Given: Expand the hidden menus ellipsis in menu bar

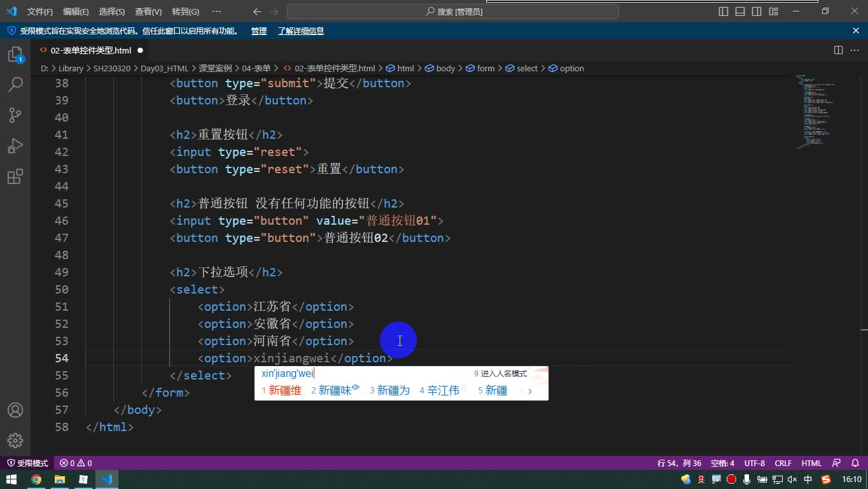Looking at the screenshot, I should pyautogui.click(x=216, y=11).
